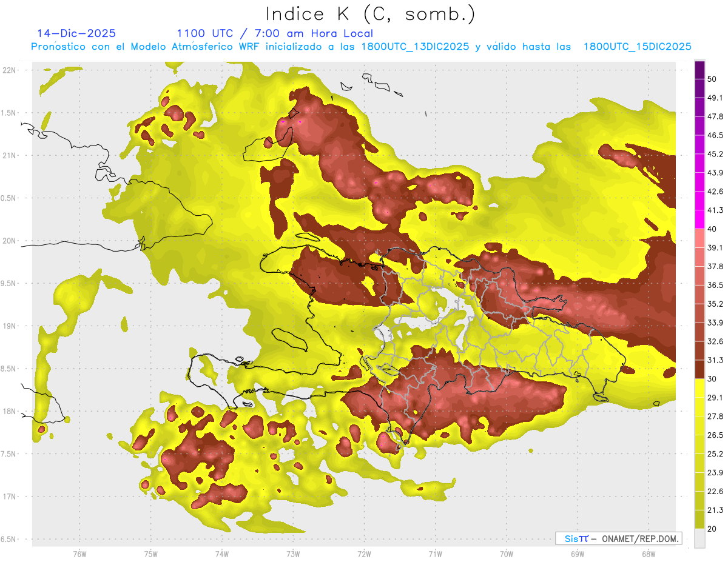Viewport: 728px width, 562px height.
Task: Click the "35.2" color scale label
Action: pyautogui.click(x=715, y=304)
